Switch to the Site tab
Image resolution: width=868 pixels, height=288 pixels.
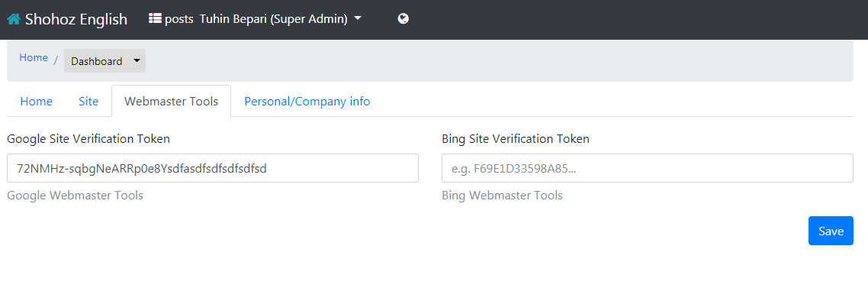tap(88, 101)
